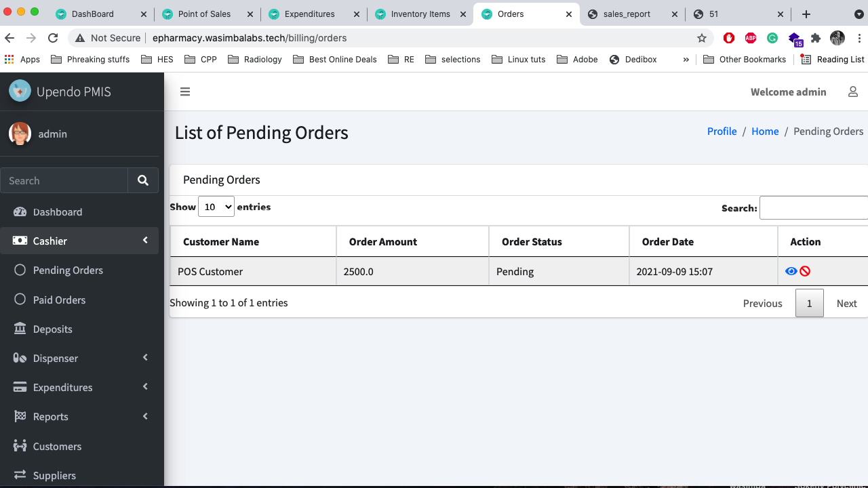This screenshot has height=488, width=868.
Task: Click the search magnifier button in sidebar
Action: [x=143, y=180]
